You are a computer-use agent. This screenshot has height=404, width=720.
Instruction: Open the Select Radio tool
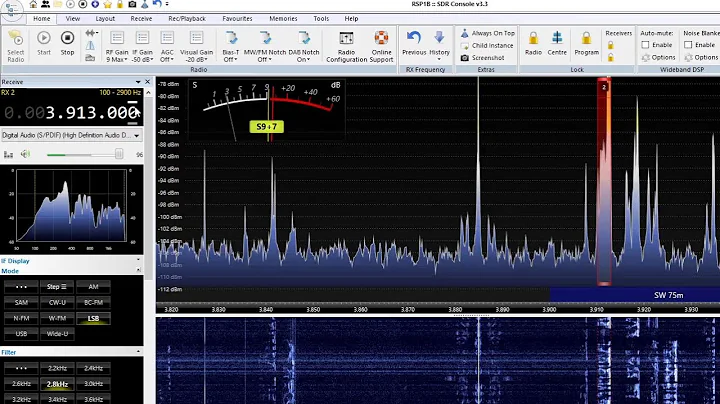16,46
